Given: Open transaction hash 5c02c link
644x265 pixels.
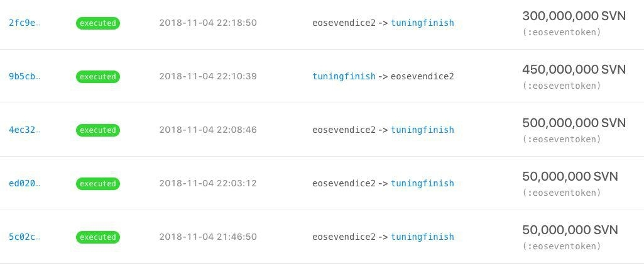Looking at the screenshot, I should click(25, 237).
